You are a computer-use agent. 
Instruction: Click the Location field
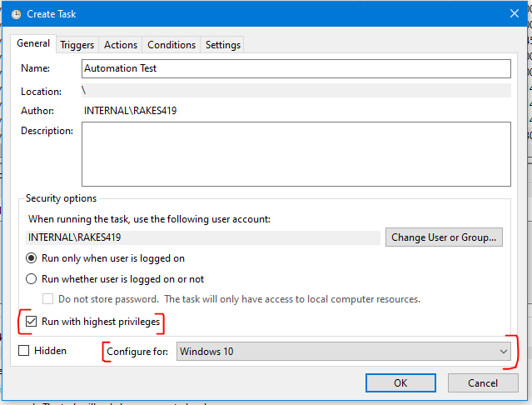296,91
